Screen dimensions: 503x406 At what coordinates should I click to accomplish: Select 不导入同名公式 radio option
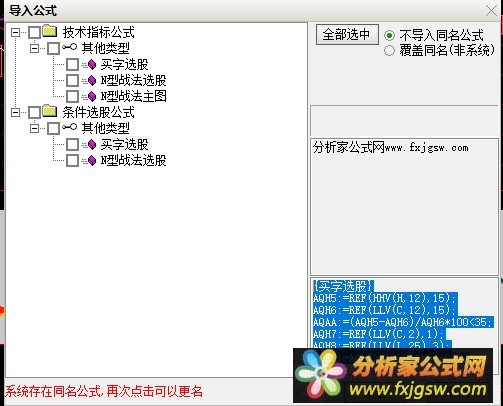(389, 35)
